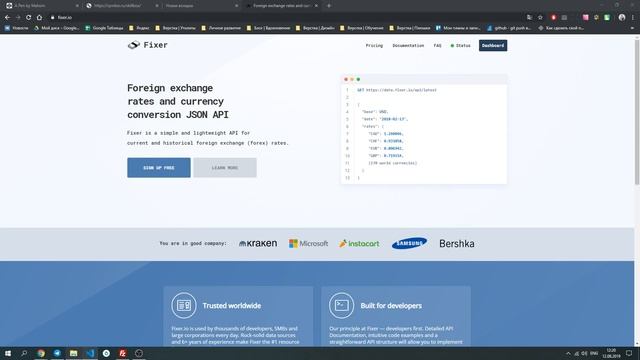This screenshot has height=360, width=640.
Task: Click the network icon in system tray
Action: [x=577, y=353]
